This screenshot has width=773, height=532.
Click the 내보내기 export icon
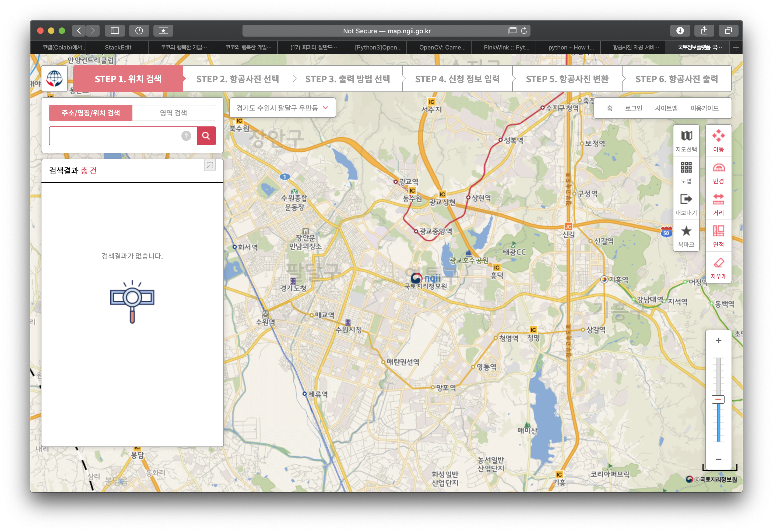point(686,204)
